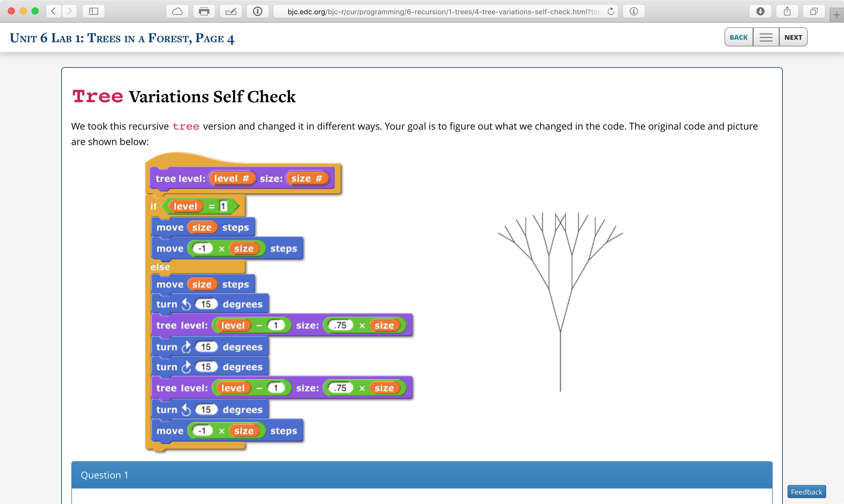Open the Share sheet icon
Viewport: 844px width, 504px height.
coord(787,11)
